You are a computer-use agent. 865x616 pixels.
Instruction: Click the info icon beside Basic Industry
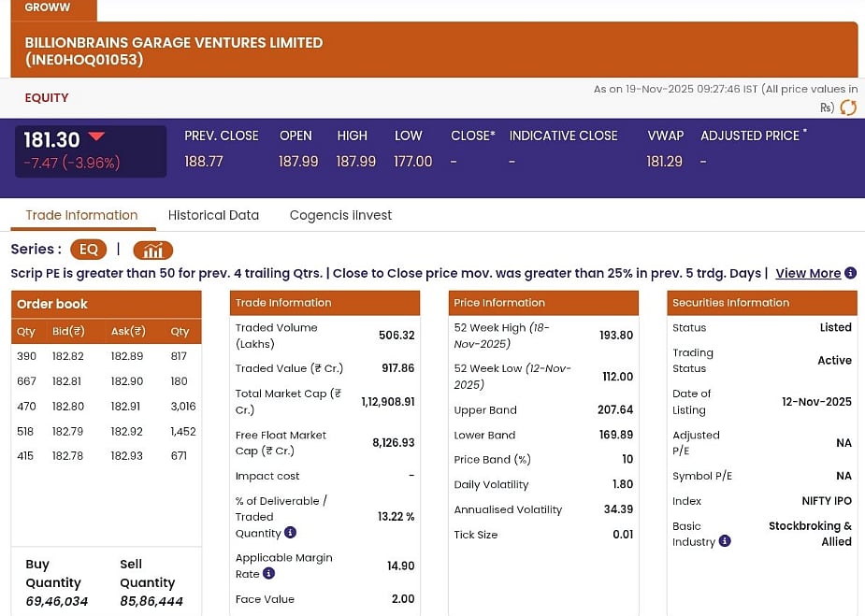[725, 541]
